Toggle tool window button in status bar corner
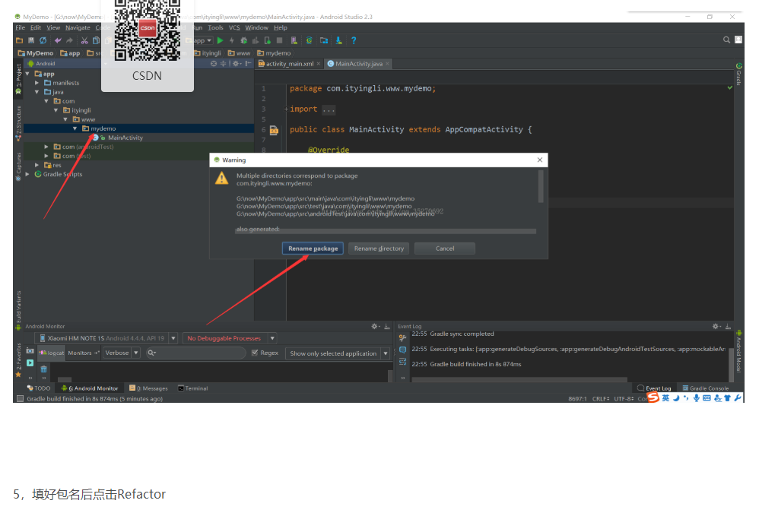Screen dimensions: 759x532 [20, 399]
